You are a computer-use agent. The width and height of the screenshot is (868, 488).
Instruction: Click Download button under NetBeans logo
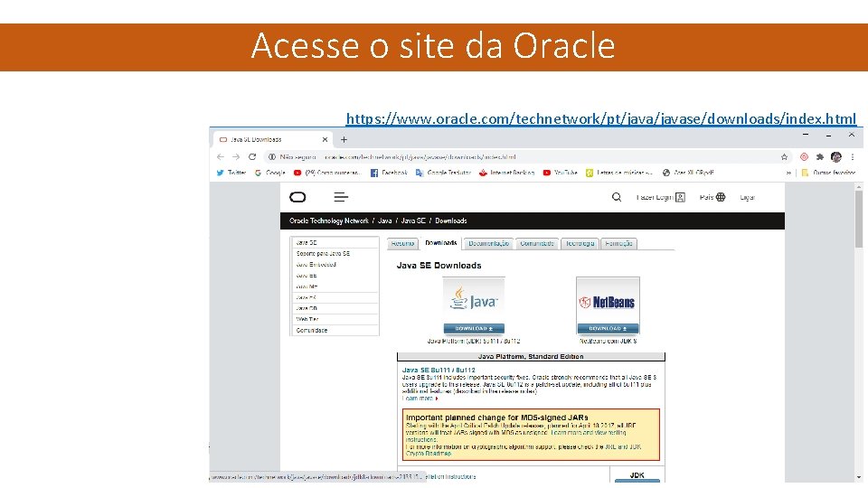point(608,329)
